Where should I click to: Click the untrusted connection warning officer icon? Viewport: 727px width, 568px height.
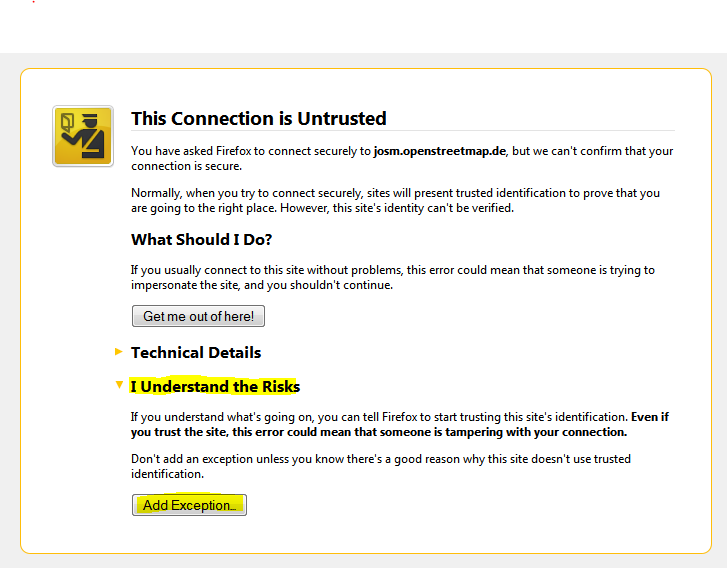pos(83,136)
